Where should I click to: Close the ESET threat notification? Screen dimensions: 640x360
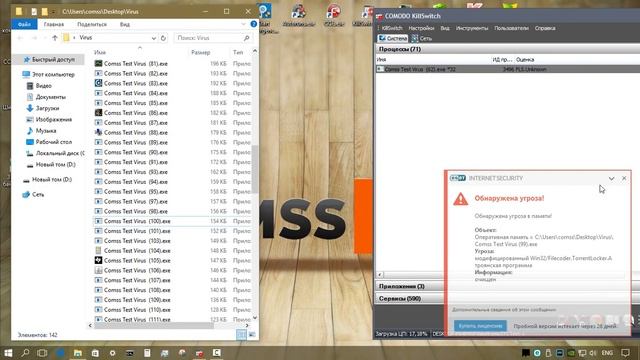point(624,178)
